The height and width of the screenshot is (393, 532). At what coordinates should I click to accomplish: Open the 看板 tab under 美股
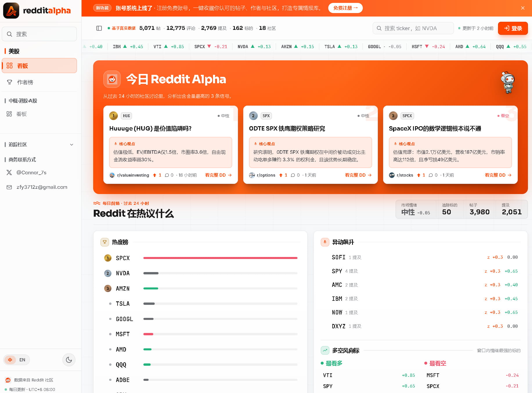coord(39,66)
